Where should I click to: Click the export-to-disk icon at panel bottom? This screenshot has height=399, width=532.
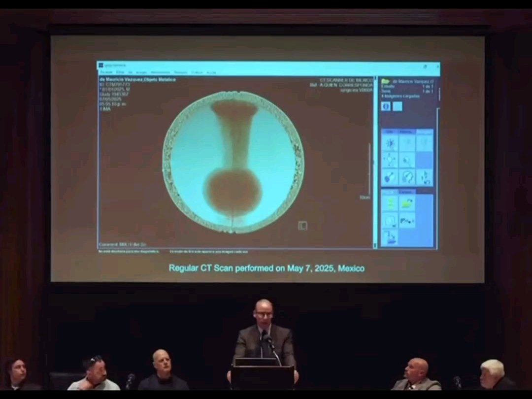[x=390, y=237]
